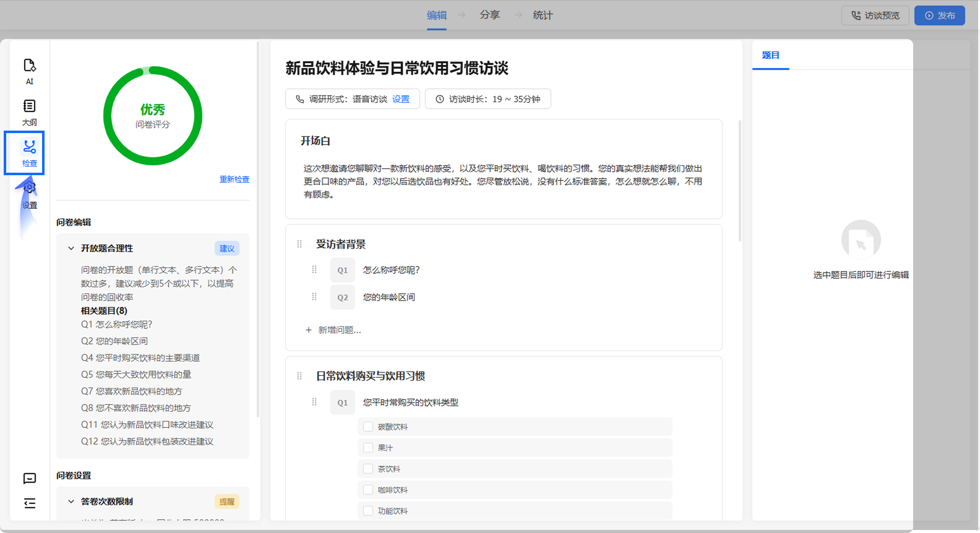Grab the drag handle of 日常饮料购买与饮用习惯 section
This screenshot has width=980, height=533.
(299, 376)
